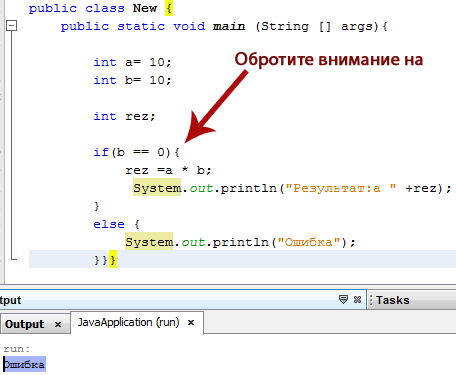Close the Output tab
Screen dimensions: 456x375
coord(58,324)
